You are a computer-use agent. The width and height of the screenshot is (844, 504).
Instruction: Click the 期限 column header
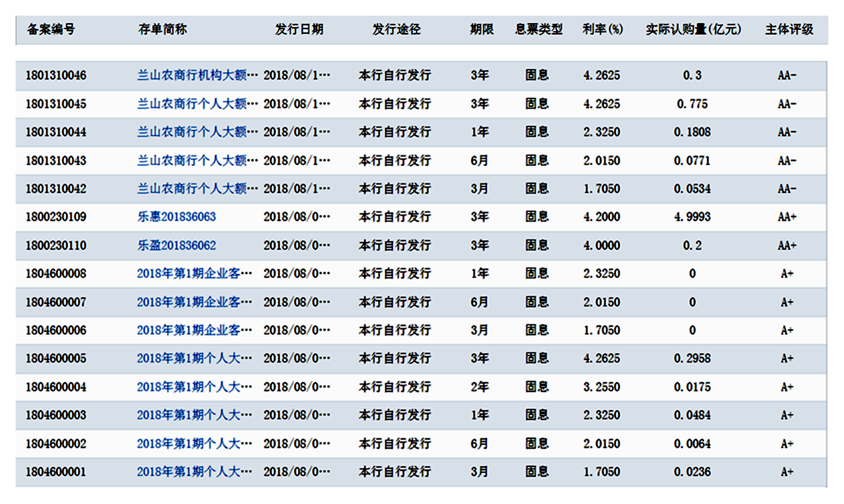click(x=482, y=30)
